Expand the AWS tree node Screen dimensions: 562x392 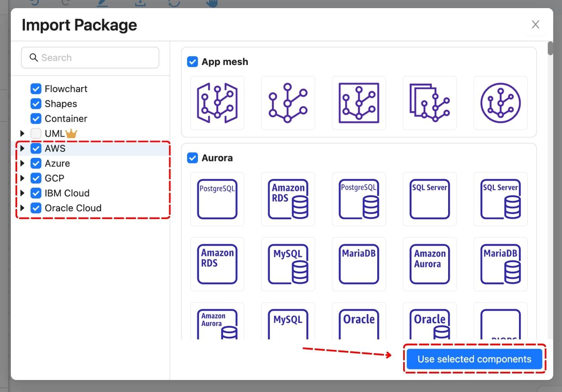pos(22,149)
